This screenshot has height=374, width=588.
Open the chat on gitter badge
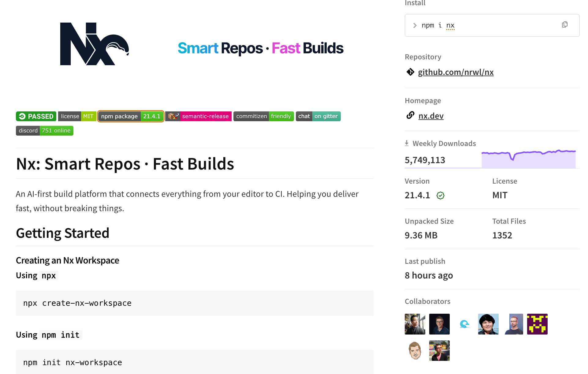click(318, 116)
